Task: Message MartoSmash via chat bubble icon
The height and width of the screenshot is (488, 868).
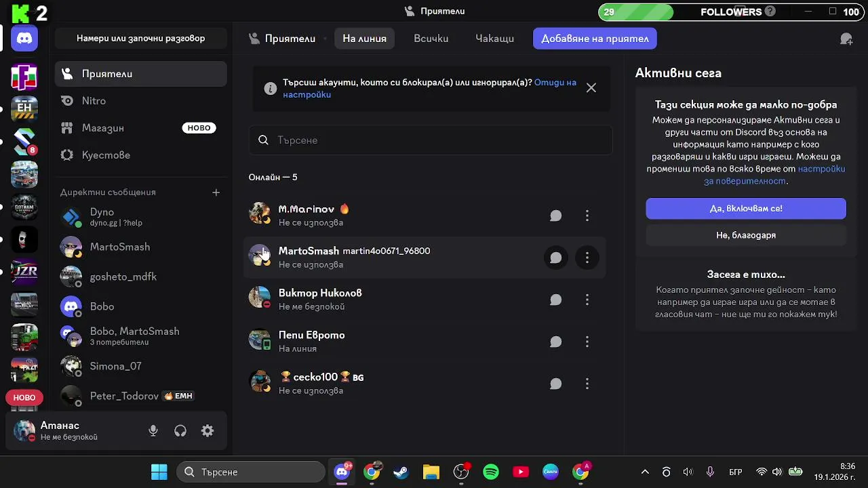Action: pyautogui.click(x=555, y=258)
